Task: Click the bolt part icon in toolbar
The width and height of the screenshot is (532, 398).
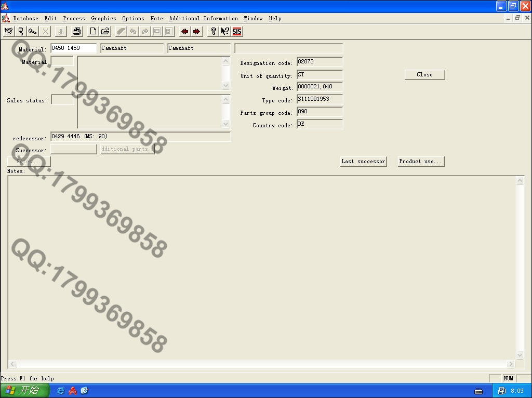Action: coord(33,32)
